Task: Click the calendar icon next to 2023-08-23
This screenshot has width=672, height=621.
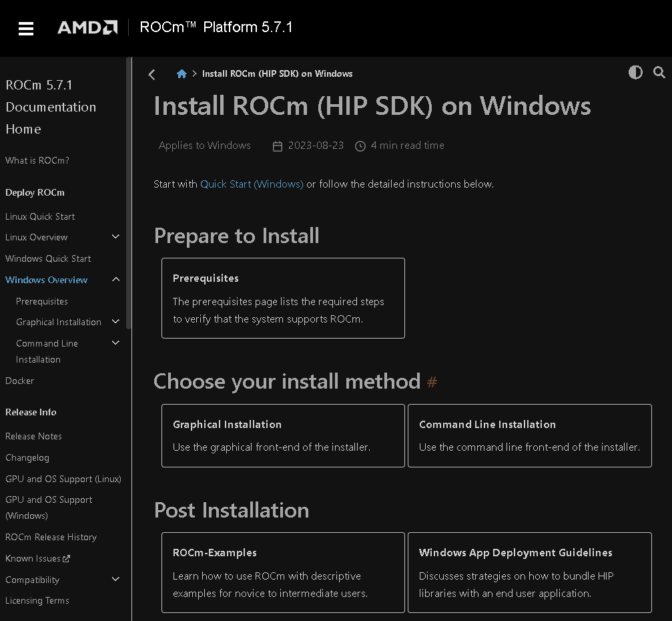Action: coord(278,146)
